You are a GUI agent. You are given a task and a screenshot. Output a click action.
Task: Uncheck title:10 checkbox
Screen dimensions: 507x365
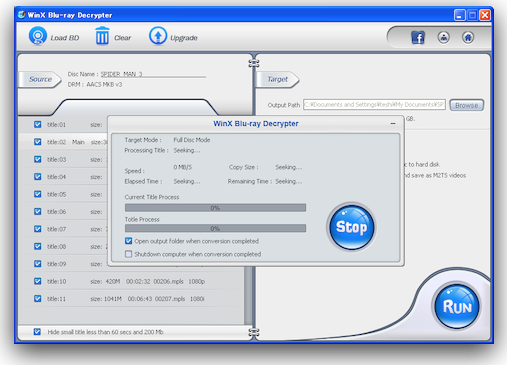(38, 281)
